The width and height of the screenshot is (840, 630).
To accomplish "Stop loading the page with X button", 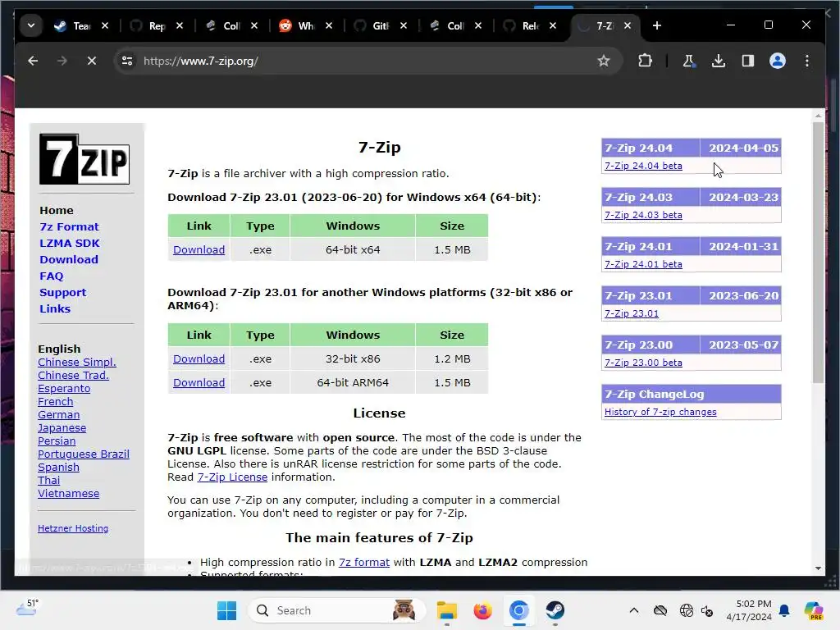I will point(92,61).
